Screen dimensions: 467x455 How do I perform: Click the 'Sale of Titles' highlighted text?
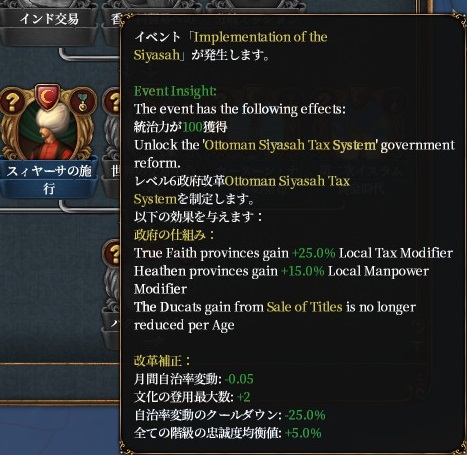[x=304, y=307]
